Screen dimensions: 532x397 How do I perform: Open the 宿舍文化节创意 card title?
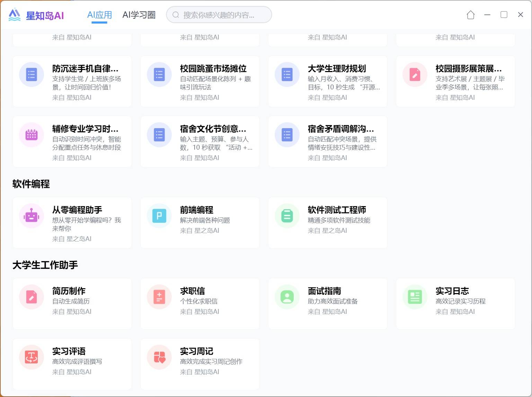pos(213,129)
